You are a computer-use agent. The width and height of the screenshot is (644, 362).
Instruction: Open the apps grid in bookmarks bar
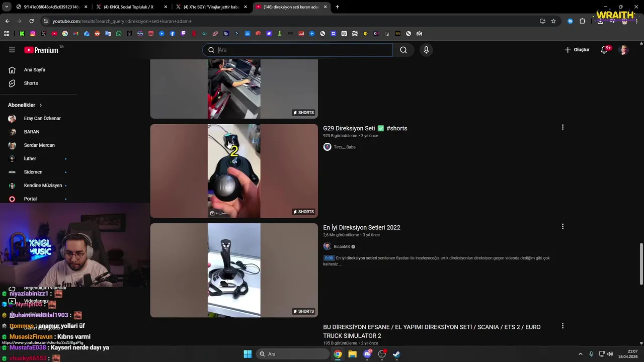tap(7, 34)
